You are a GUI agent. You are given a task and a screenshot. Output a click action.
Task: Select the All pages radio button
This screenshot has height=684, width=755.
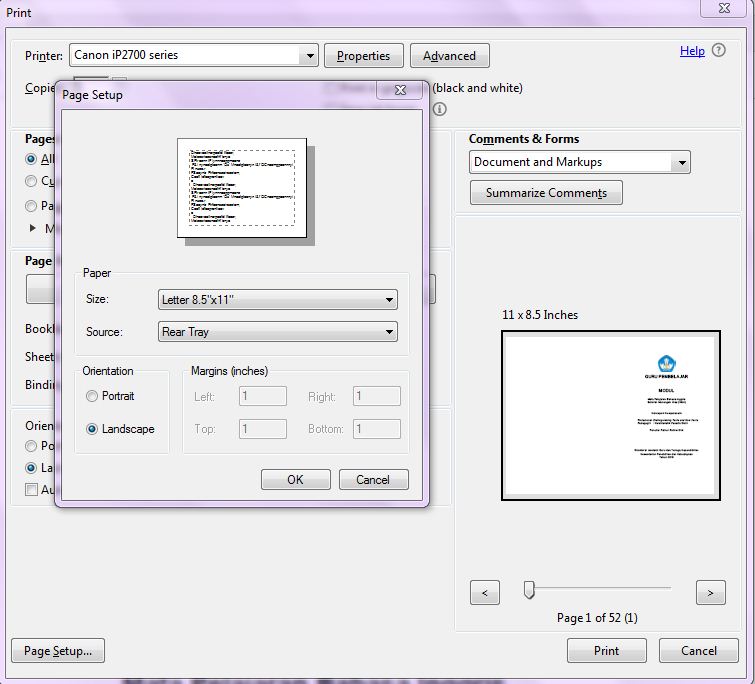(x=31, y=159)
